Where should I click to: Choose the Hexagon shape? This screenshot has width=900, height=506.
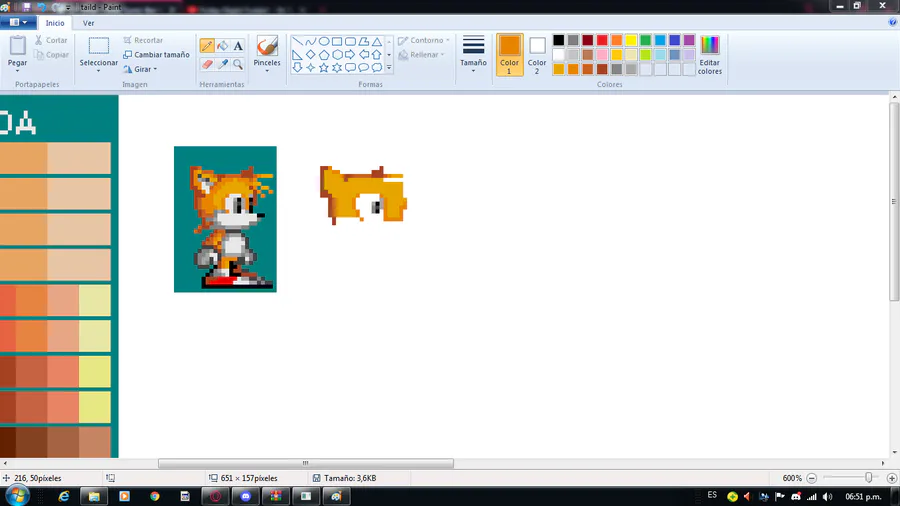click(337, 55)
